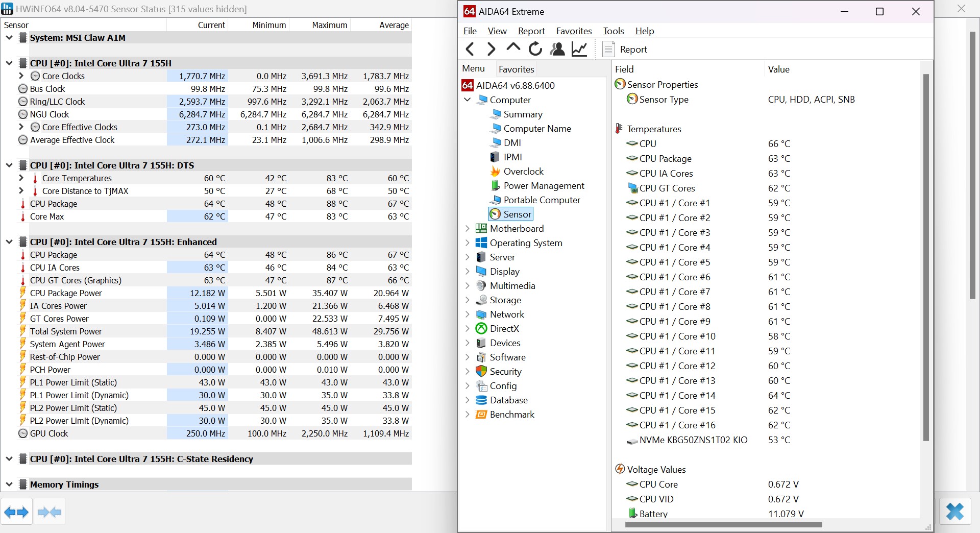Image resolution: width=980 pixels, height=533 pixels.
Task: Open the Tools menu in AIDA64
Action: [614, 31]
